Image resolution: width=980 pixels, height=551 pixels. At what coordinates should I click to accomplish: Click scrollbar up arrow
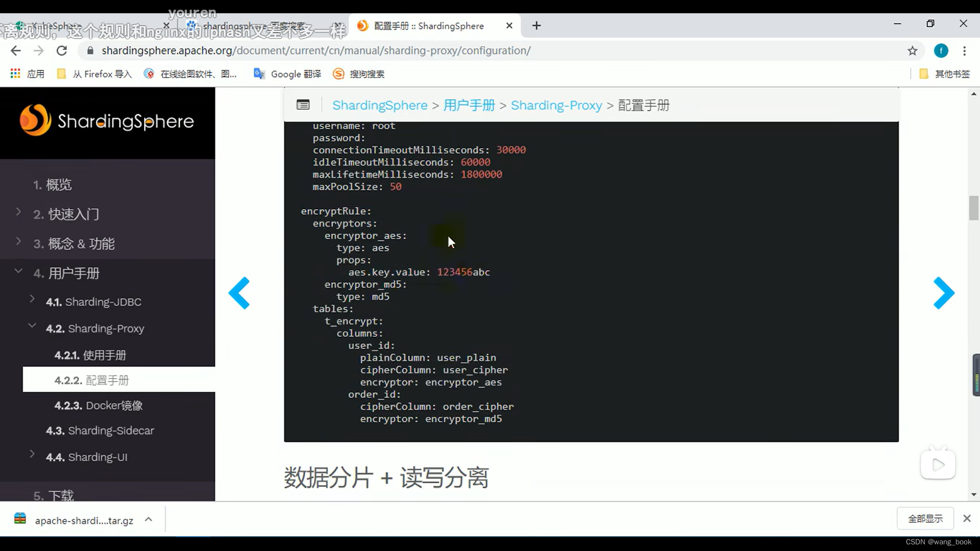(974, 94)
